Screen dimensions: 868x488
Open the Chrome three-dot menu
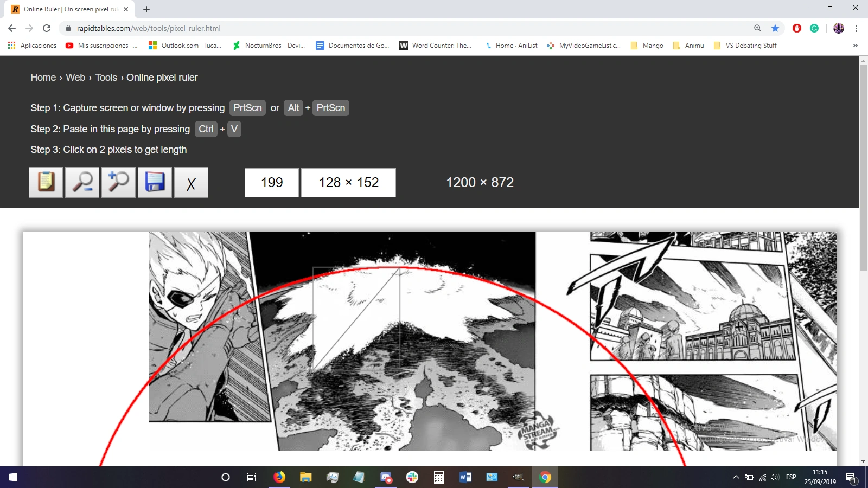pyautogui.click(x=856, y=28)
